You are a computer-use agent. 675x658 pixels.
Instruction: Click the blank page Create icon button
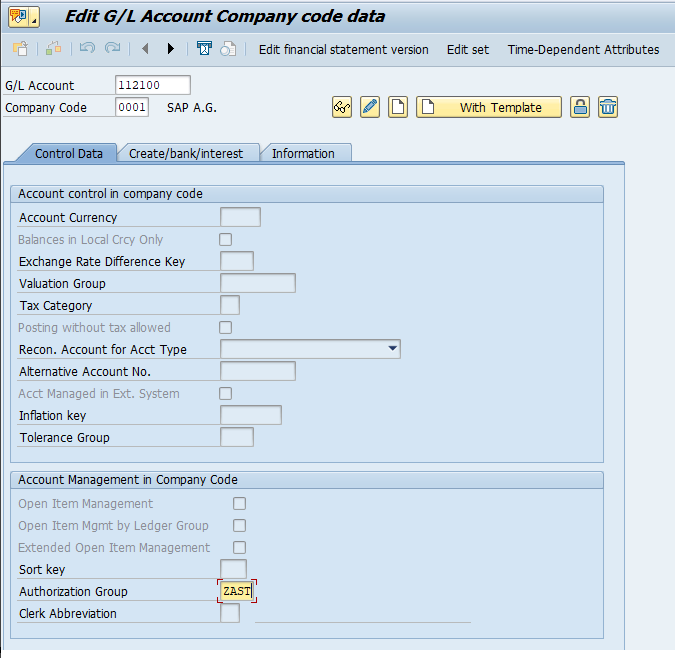(398, 107)
